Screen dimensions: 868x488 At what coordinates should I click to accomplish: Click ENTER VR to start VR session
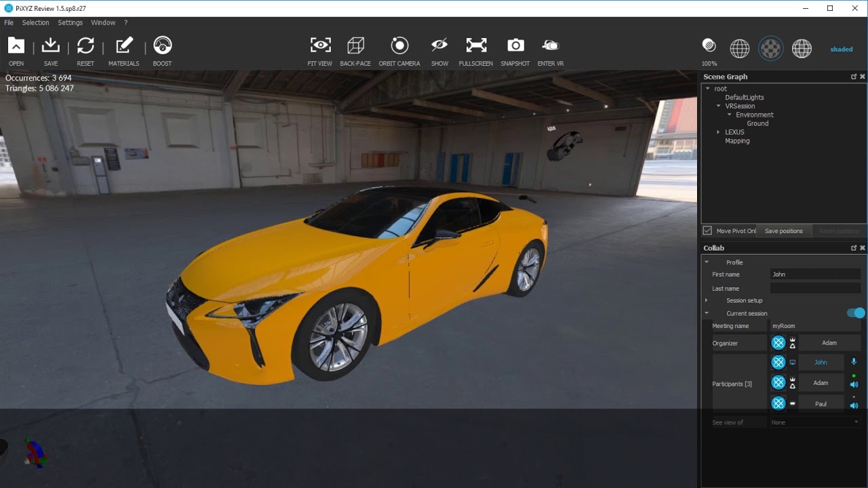550,47
